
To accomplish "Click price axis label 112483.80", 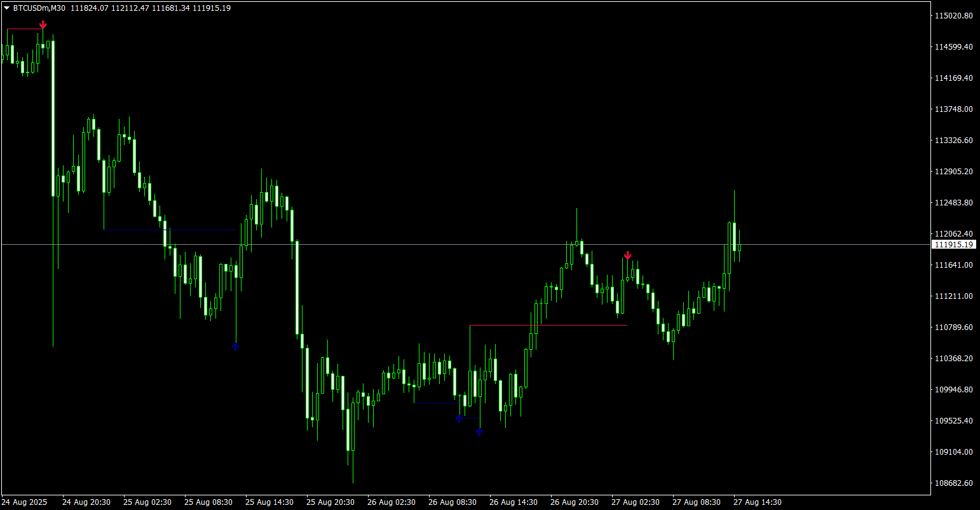I will pos(955,203).
